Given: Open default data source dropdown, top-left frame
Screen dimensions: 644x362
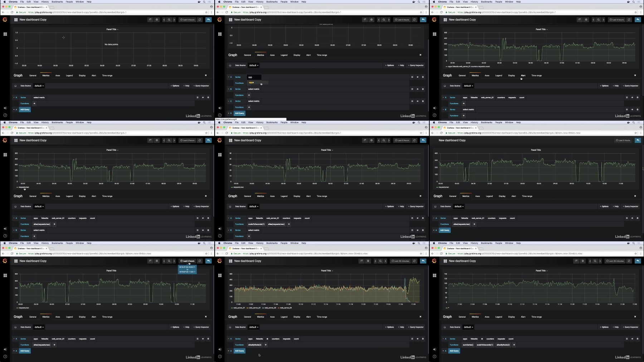Looking at the screenshot, I should [x=39, y=86].
